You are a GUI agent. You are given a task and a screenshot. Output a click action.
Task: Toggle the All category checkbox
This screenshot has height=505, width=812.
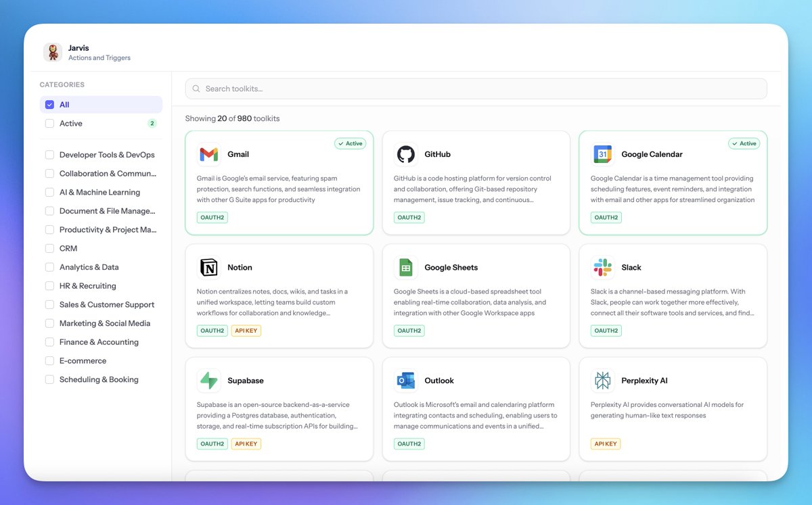click(49, 105)
